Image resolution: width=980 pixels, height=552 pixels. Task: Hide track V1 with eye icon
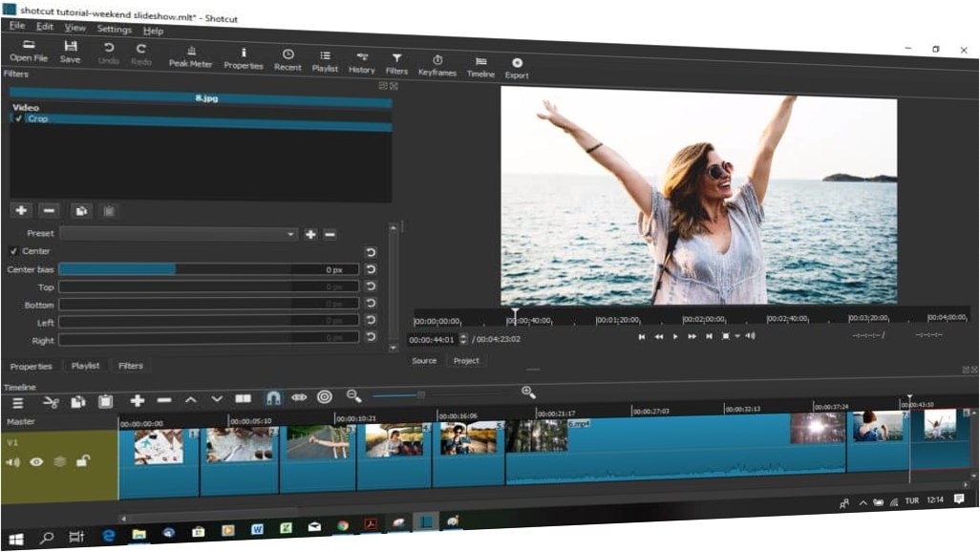(x=36, y=462)
